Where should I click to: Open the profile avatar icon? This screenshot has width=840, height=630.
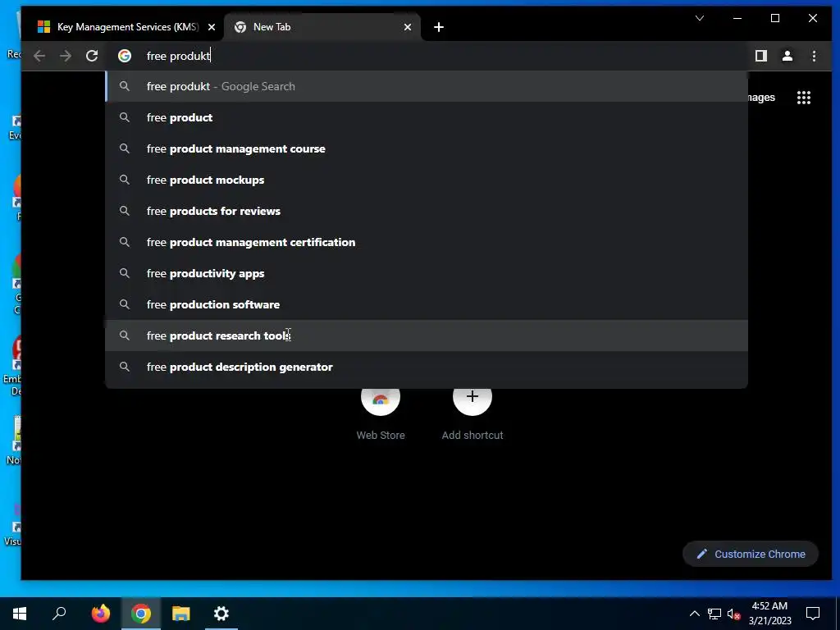coord(787,56)
